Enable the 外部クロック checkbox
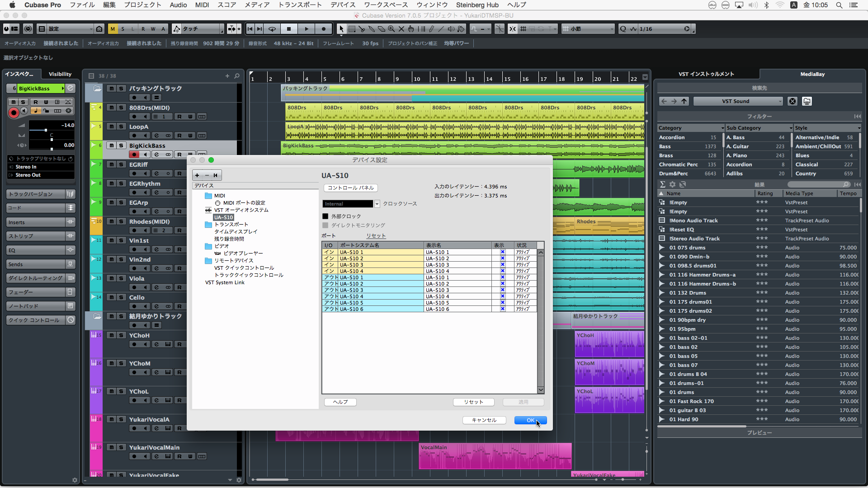Screen dimensions: 868x488 pos(325,216)
